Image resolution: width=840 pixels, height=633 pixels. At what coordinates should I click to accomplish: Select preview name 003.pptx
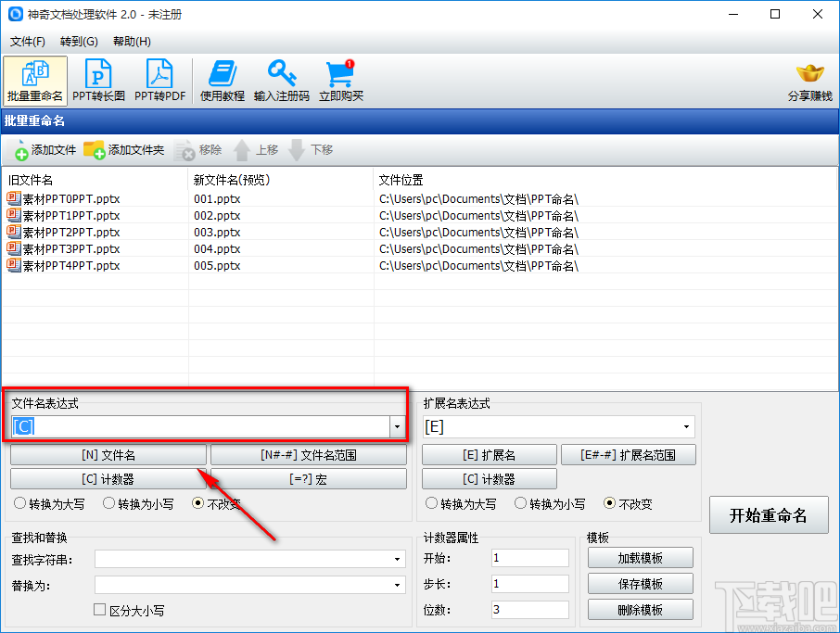(217, 232)
